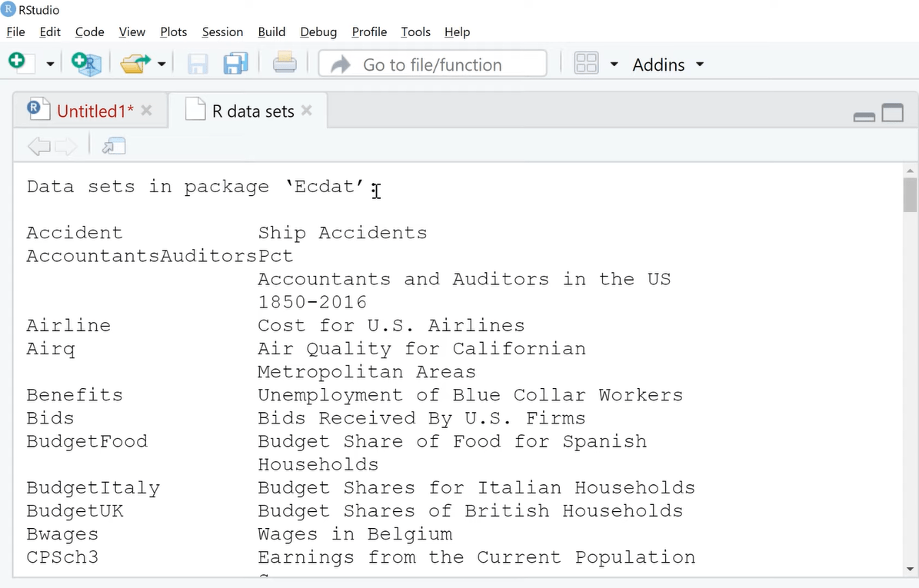Click the 'Metropolitan Areas' text line
This screenshot has height=588, width=919.
pyautogui.click(x=366, y=372)
